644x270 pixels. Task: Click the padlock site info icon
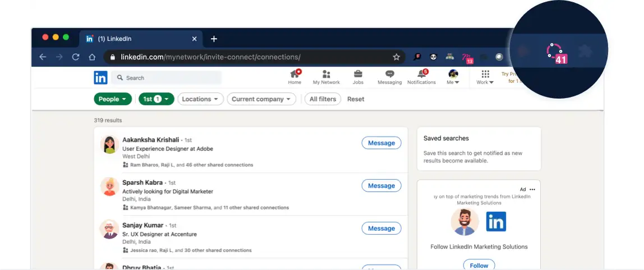coord(113,57)
